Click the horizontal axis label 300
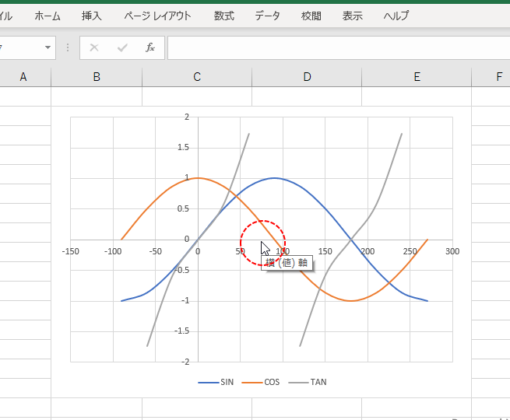 [x=452, y=251]
